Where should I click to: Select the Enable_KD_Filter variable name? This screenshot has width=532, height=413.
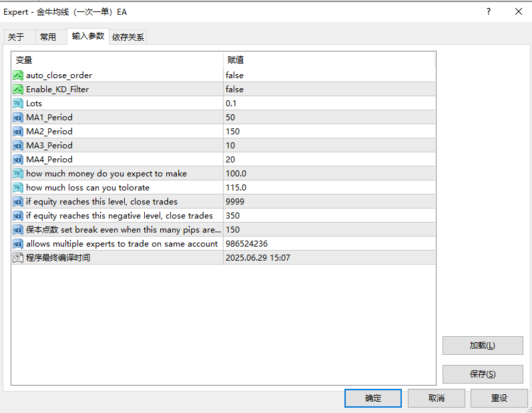point(57,90)
